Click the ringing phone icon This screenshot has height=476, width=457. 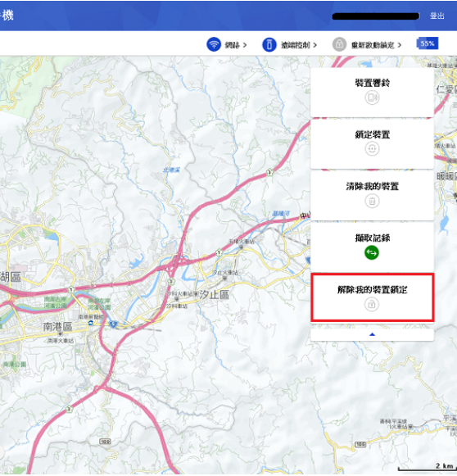(x=372, y=97)
